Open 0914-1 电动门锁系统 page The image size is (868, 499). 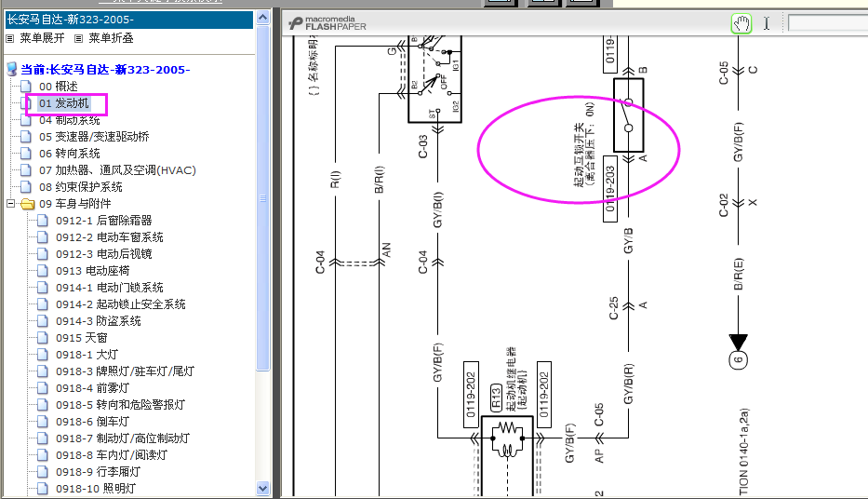click(x=109, y=288)
